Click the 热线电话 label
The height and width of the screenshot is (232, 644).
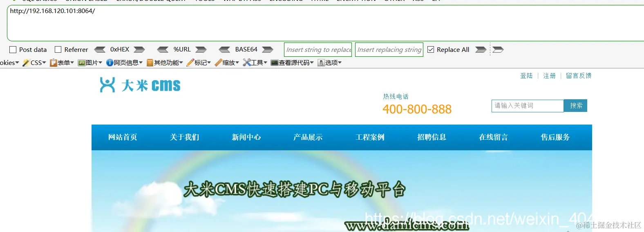pos(396,96)
